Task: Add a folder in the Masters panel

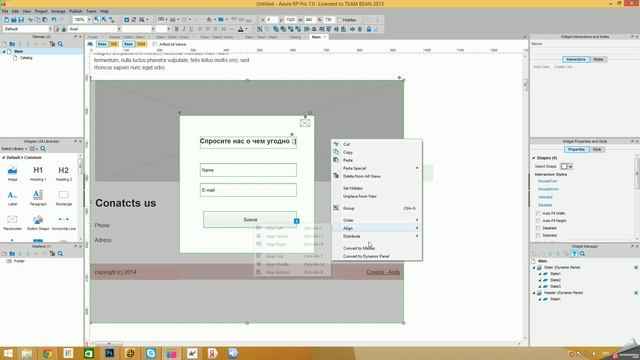Action: pyautogui.click(x=12, y=253)
